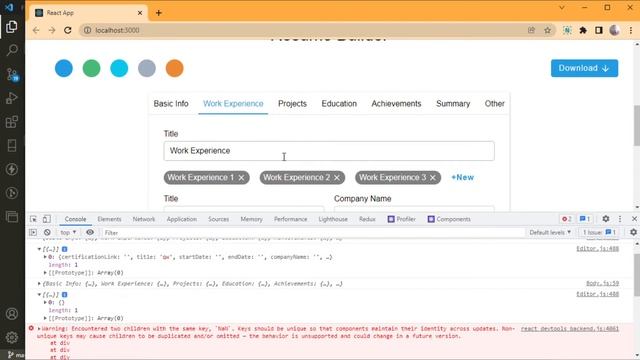Image resolution: width=640 pixels, height=360 pixels.
Task: Click Title field containing Work Experience
Action: click(329, 151)
